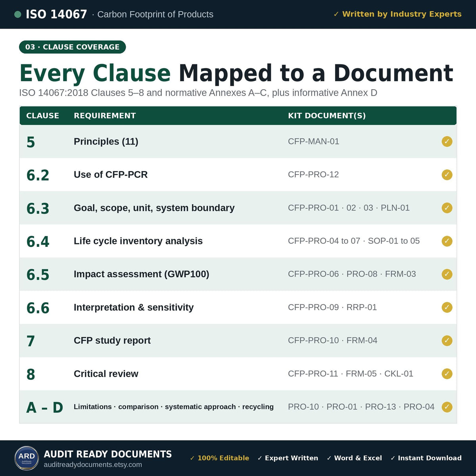Click the CFP-PRO-06 · PRO-08 · FRM-03 codes
Screen dimensions: 476x476
pyautogui.click(x=352, y=274)
